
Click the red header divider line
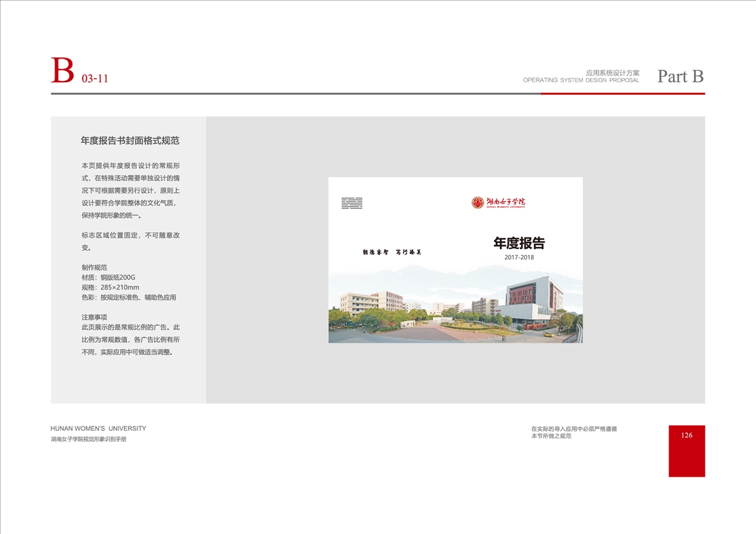coord(623,94)
